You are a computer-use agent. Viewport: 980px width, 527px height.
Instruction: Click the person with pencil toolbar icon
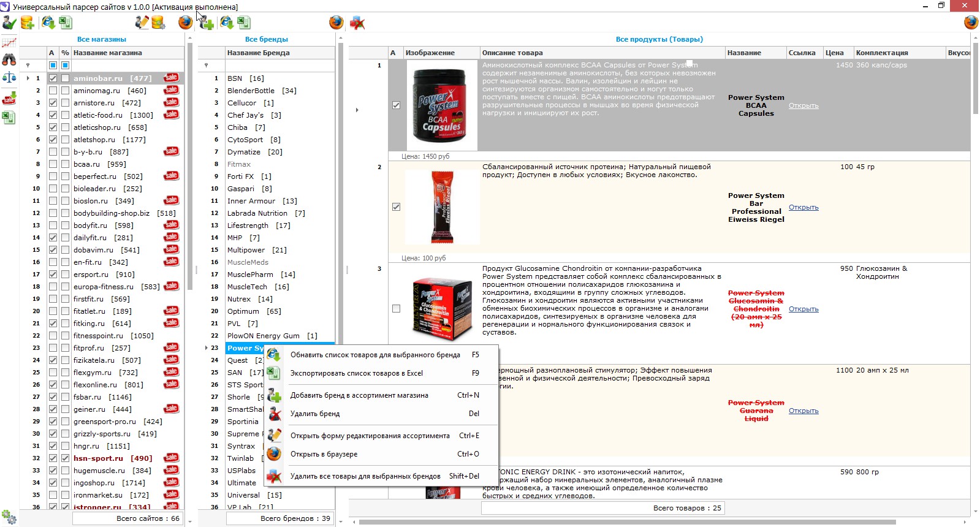pyautogui.click(x=142, y=23)
